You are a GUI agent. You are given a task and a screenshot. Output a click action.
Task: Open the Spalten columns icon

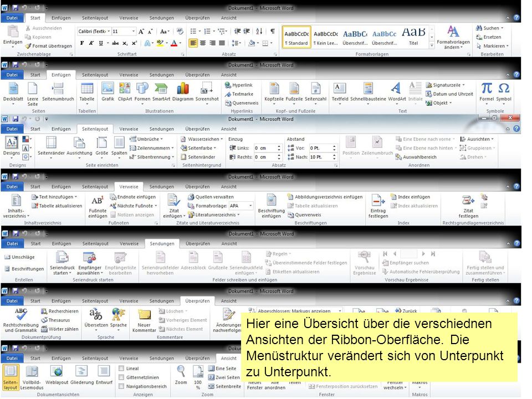tap(119, 143)
